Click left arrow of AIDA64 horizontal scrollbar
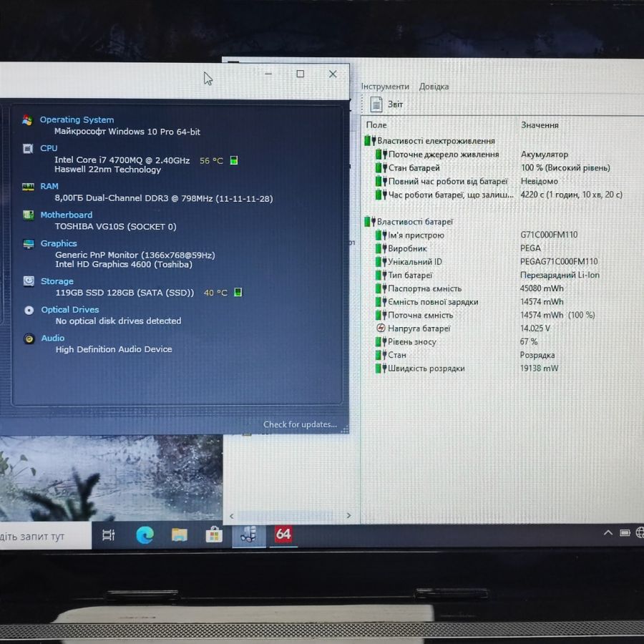 231,516
